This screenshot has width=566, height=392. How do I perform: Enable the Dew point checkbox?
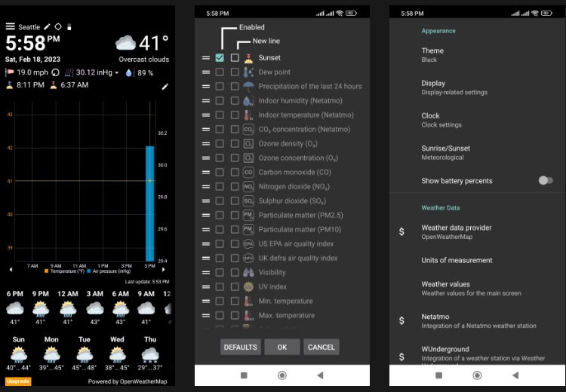[220, 72]
